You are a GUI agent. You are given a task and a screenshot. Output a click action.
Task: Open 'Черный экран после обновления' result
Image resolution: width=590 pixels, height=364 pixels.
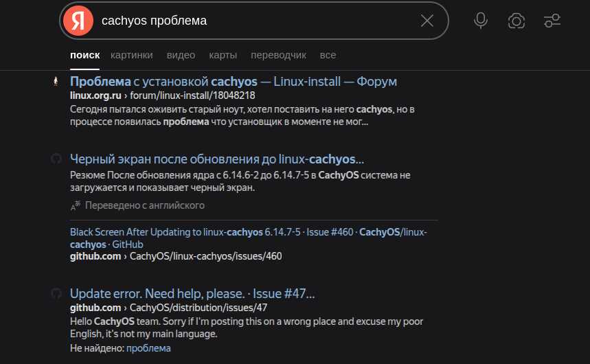(x=217, y=159)
